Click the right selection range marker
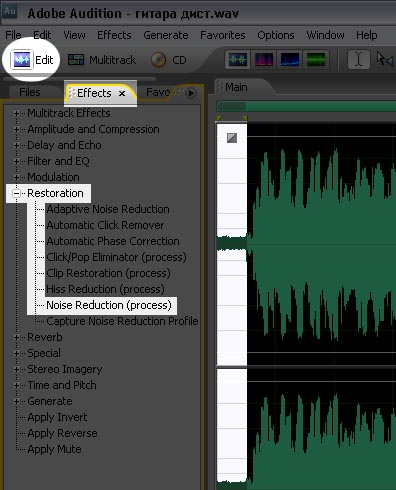This screenshot has width=396, height=490. click(245, 118)
